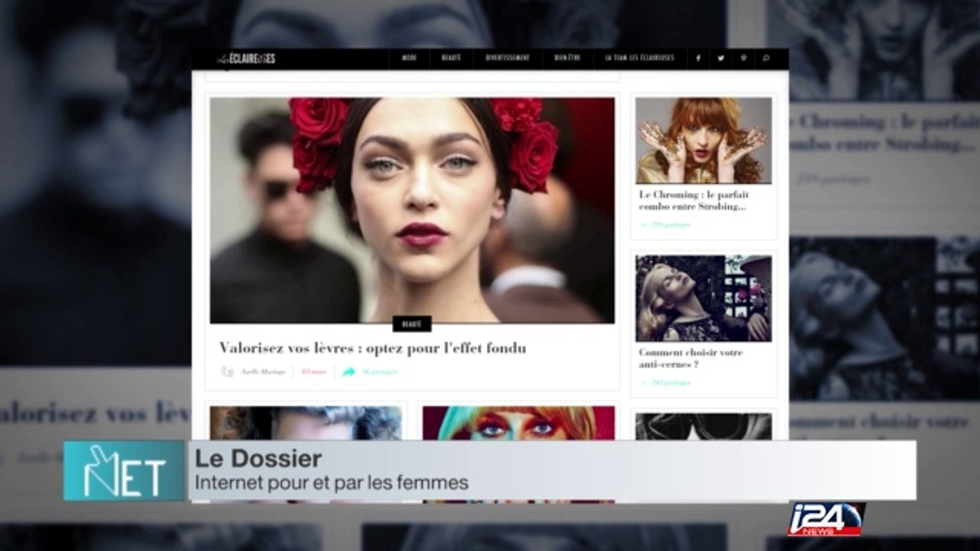This screenshot has width=980, height=551.
Task: Open the black-and-white sidebar thumbnail
Action: click(x=704, y=426)
